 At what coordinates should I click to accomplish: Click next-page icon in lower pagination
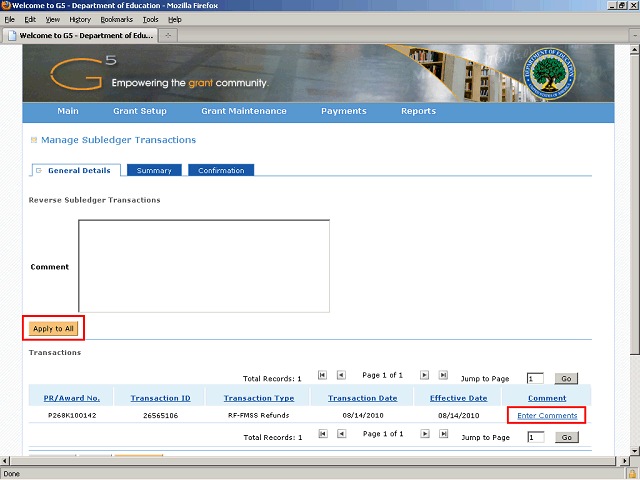(425, 434)
